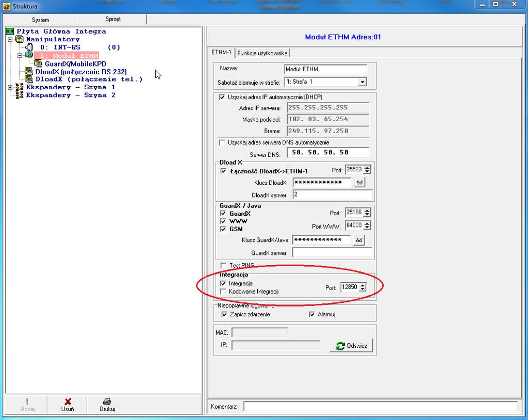Click the Komentarz text field
Image resolution: width=528 pixels, height=420 pixels.
[x=381, y=406]
